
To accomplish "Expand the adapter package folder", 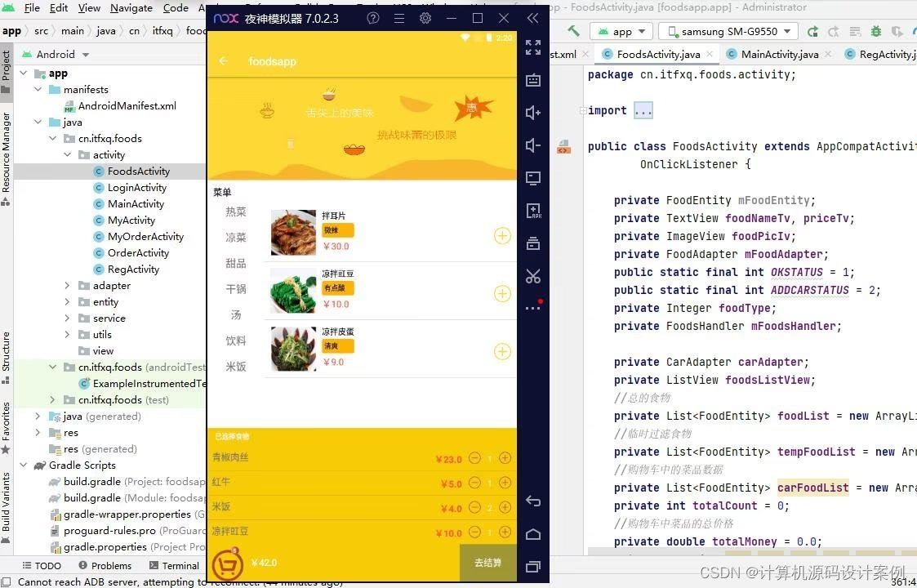I will 67,286.
